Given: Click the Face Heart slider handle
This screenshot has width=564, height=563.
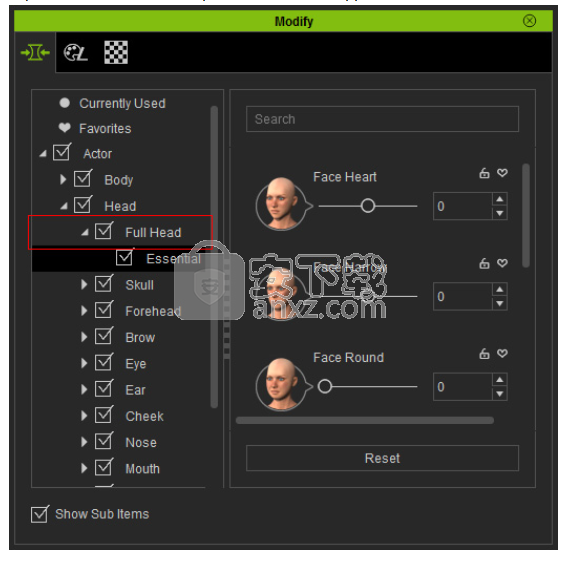Looking at the screenshot, I should pos(368,206).
